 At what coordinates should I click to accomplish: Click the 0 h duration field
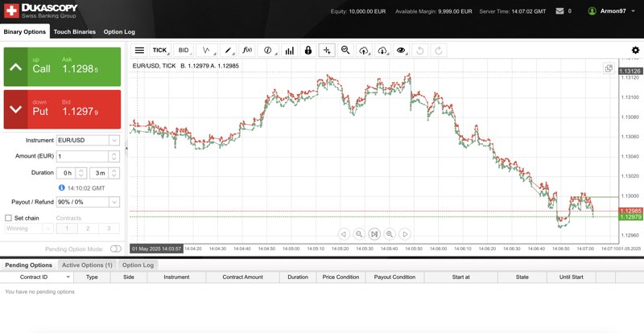[67, 173]
